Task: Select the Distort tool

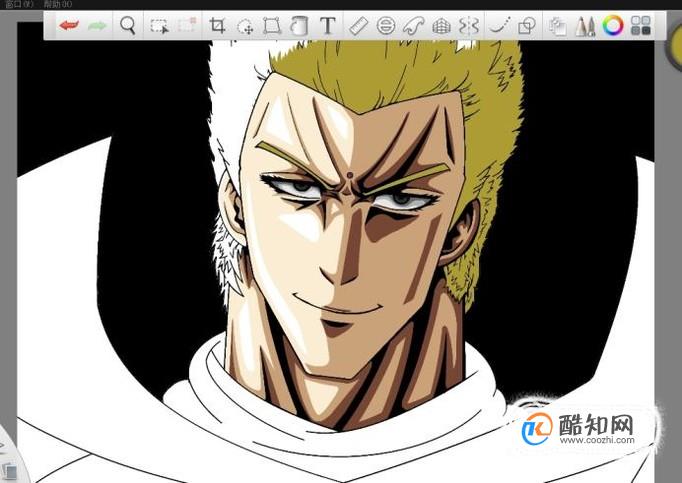Action: 272,26
